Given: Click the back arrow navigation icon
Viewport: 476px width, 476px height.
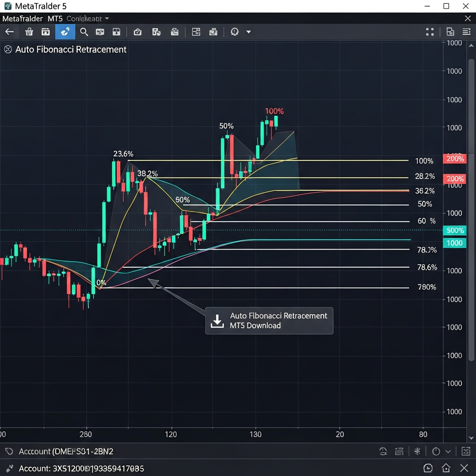Looking at the screenshot, I should point(9,32).
